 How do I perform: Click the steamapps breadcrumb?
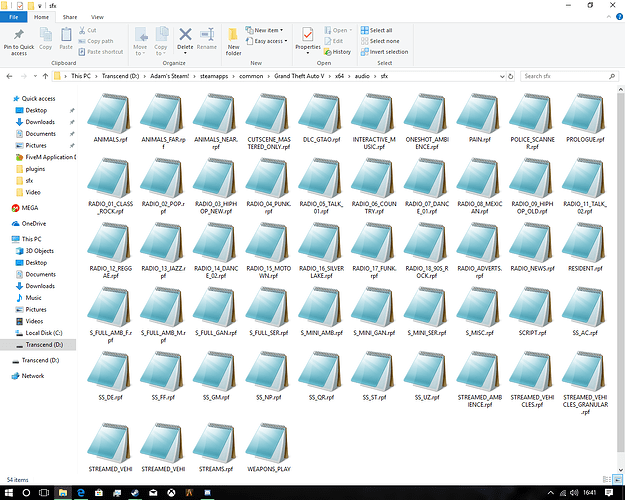point(214,76)
